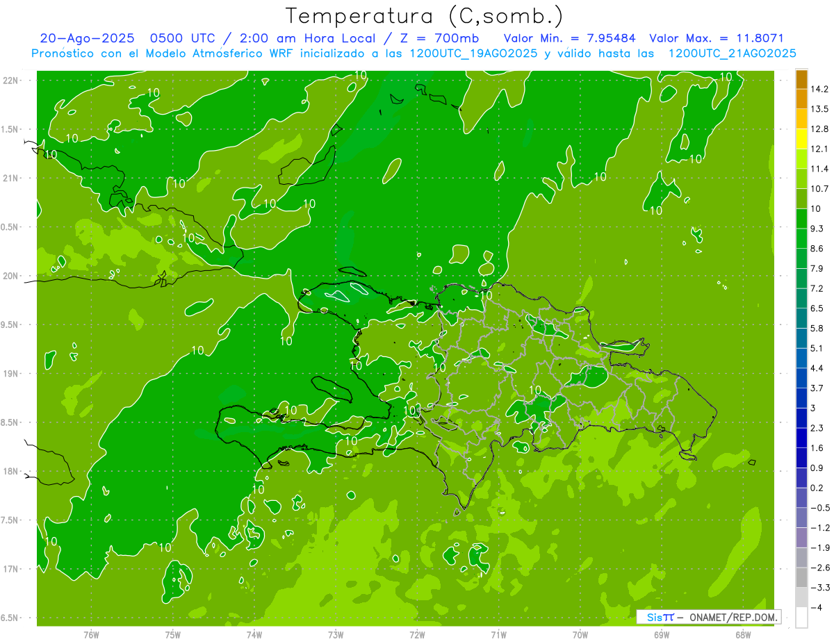Click the "69W" longitude axis label
Viewport: 834px width, 644px height.
coord(662,634)
